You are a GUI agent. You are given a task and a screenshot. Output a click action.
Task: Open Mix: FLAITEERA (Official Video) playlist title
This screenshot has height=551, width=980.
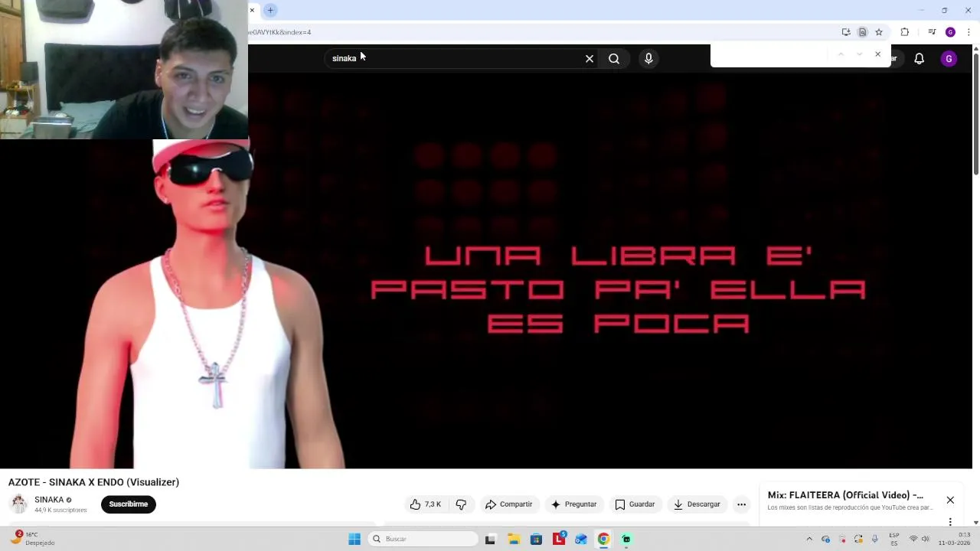[x=845, y=495]
